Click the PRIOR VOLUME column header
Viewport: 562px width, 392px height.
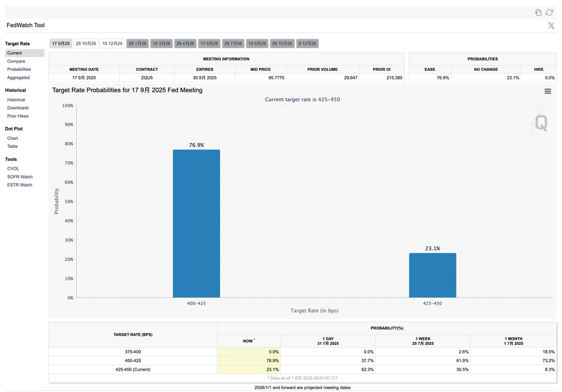point(323,69)
